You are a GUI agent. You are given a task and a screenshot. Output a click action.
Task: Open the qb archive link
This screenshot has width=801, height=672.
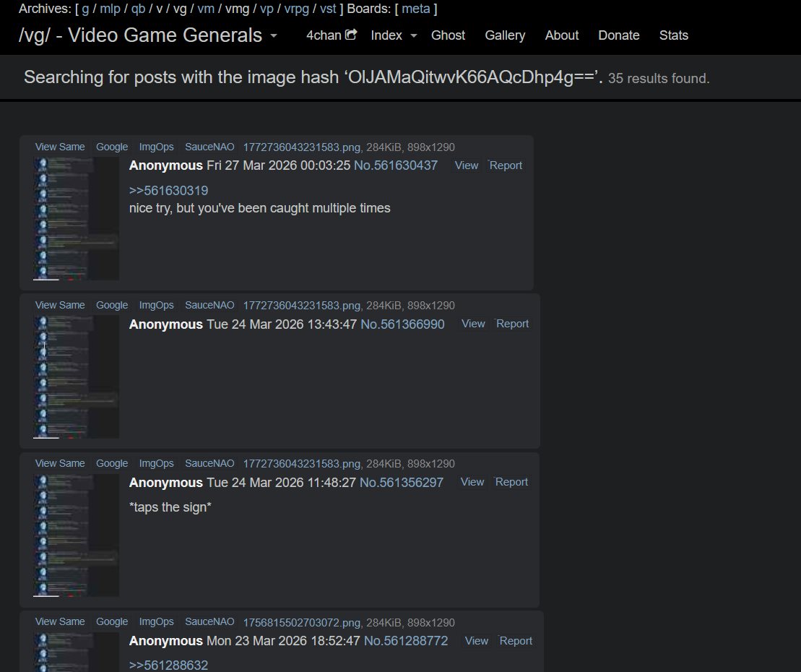click(x=138, y=9)
